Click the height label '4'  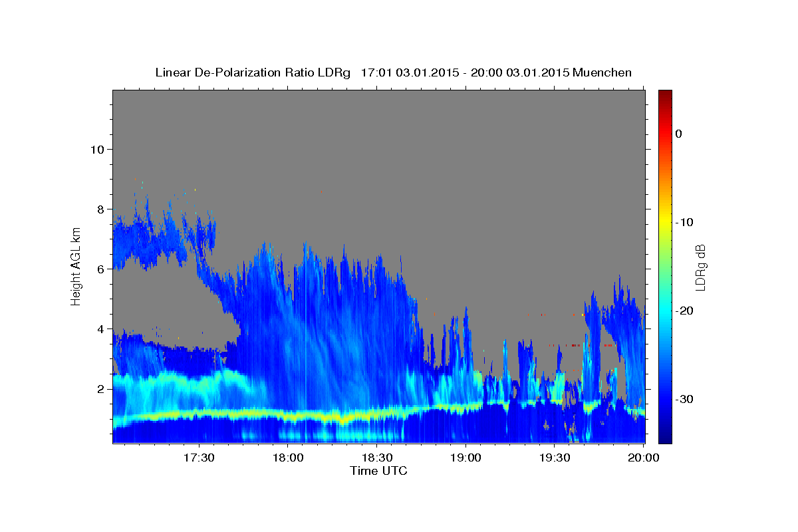point(100,329)
